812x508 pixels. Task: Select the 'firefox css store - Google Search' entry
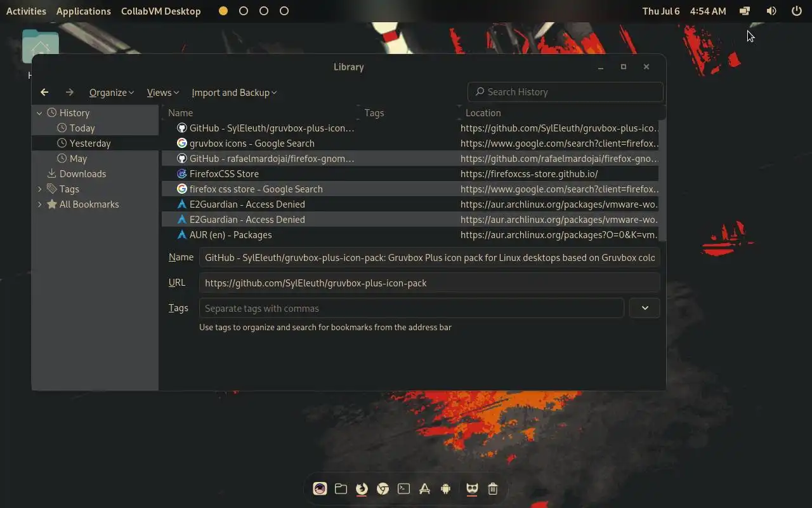410,189
